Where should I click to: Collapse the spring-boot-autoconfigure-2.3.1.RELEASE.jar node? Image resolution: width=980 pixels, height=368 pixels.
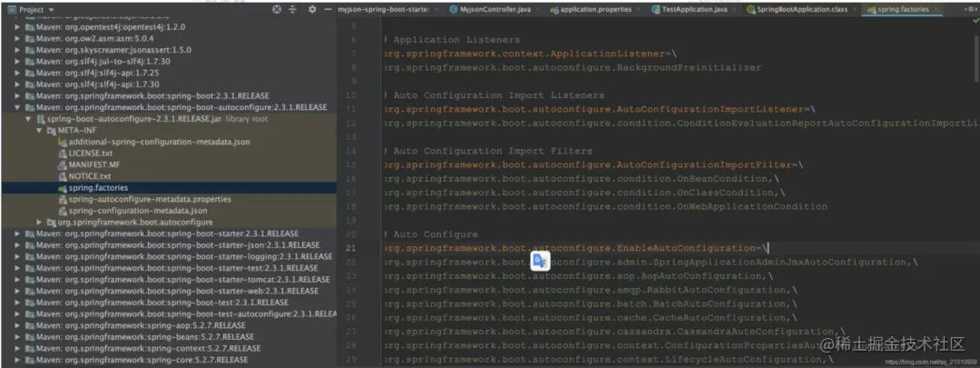(29, 119)
